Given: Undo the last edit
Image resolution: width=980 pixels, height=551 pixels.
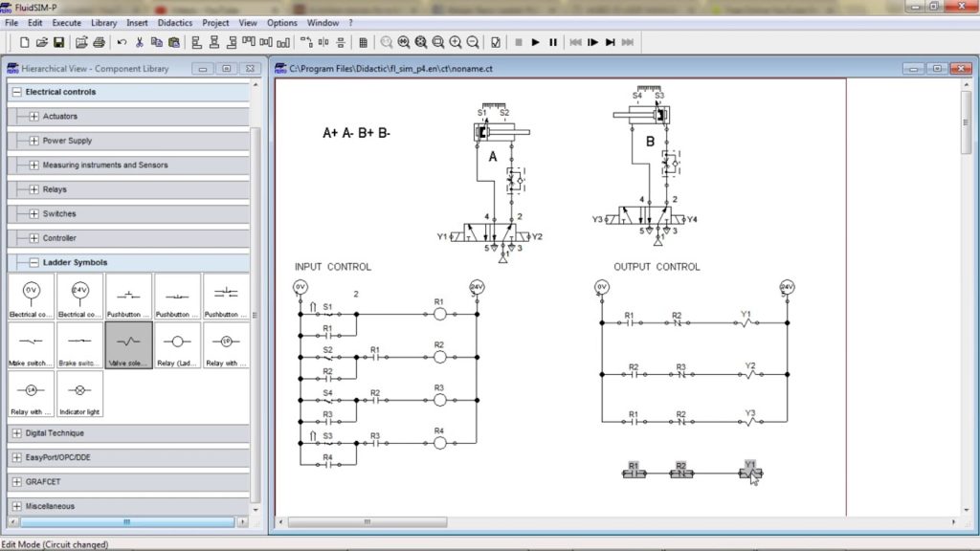Looking at the screenshot, I should [122, 42].
